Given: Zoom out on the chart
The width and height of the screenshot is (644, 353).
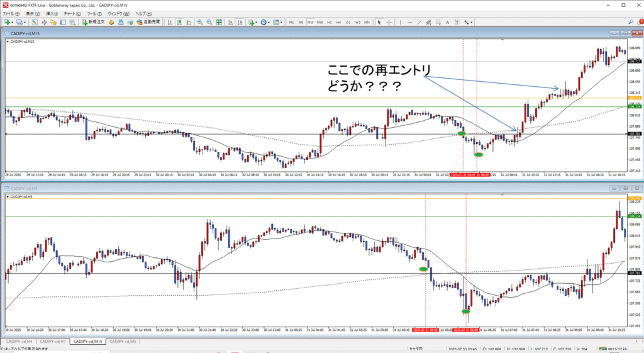Looking at the screenshot, I should (x=209, y=22).
